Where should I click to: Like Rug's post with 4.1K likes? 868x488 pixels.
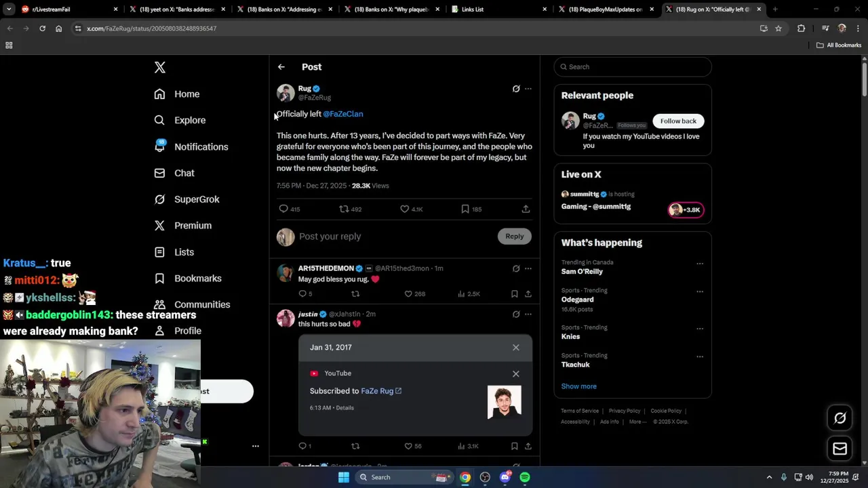(405, 209)
